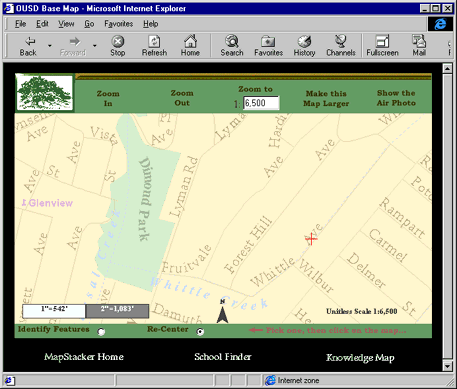Open the Search toolbar icon

click(232, 41)
